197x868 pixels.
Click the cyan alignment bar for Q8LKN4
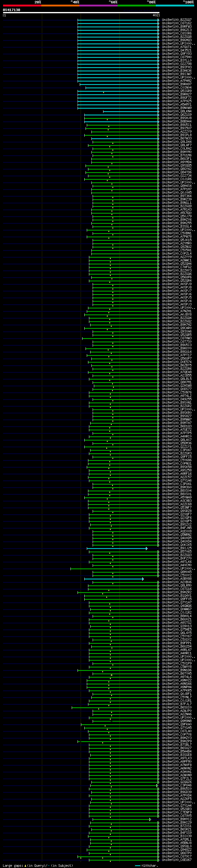click(131, 111)
